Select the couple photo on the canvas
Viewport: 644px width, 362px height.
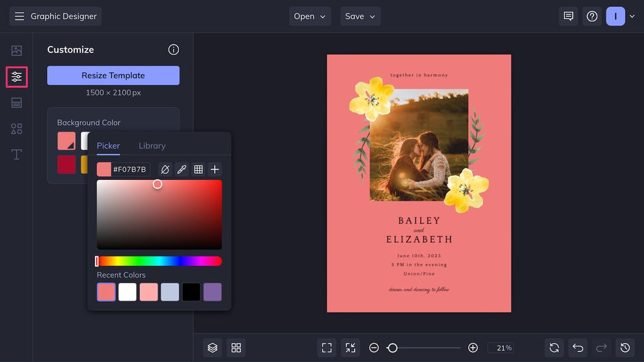(x=419, y=145)
